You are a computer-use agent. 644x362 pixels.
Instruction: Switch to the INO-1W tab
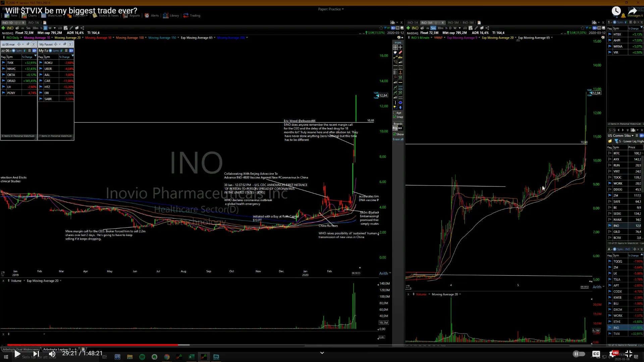[x=34, y=23]
